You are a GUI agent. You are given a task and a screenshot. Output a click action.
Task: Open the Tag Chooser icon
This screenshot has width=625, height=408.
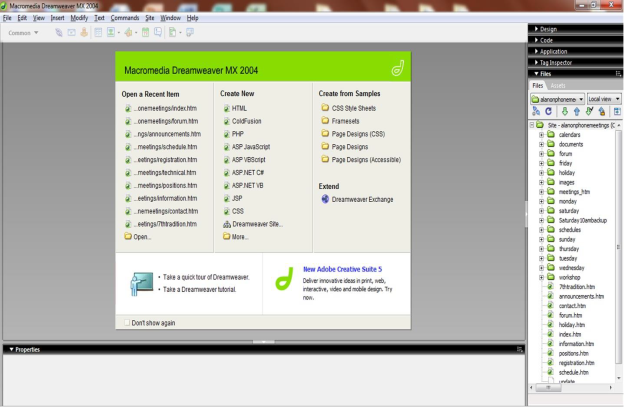point(190,33)
